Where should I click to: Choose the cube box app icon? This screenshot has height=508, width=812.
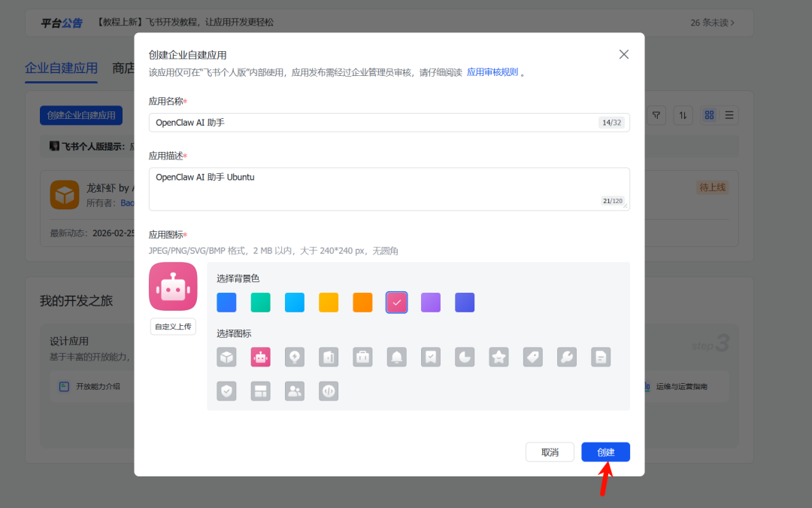pyautogui.click(x=226, y=357)
